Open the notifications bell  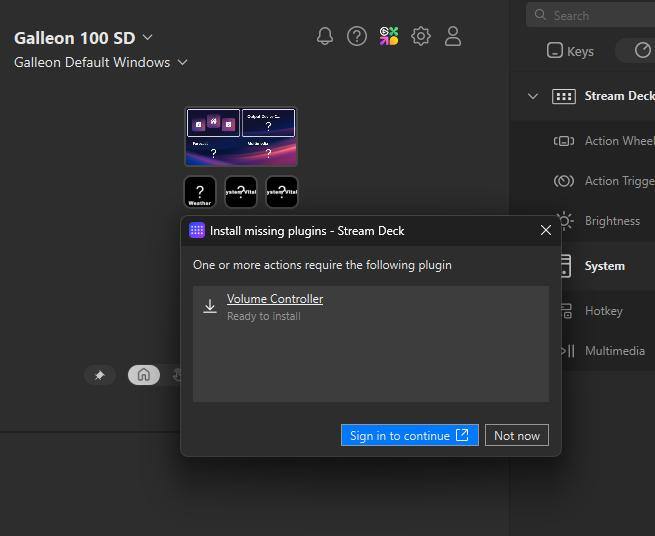325,36
